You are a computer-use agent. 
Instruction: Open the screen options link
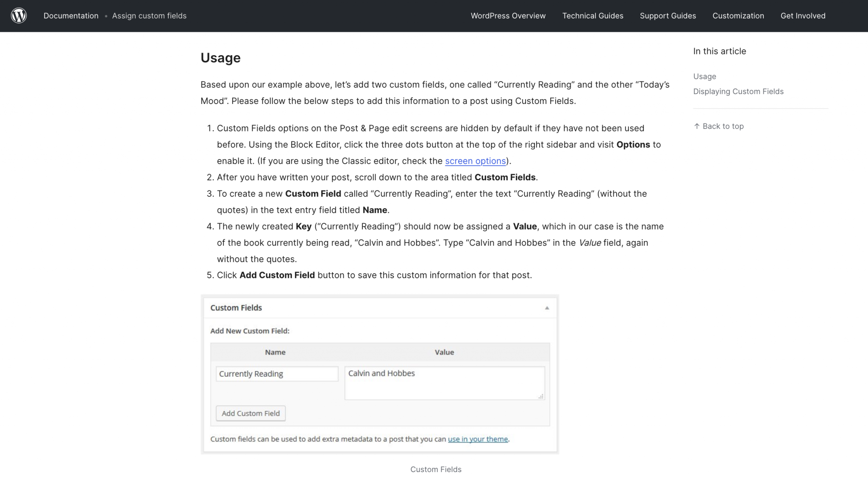(476, 161)
